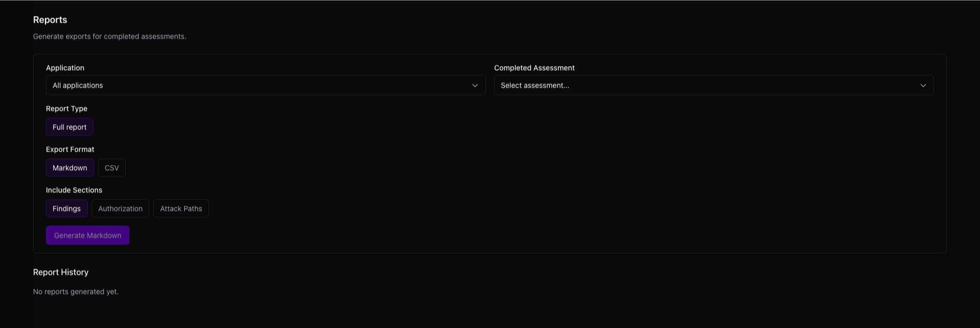Choose Markdown export format
This screenshot has width=980, height=328.
(70, 168)
